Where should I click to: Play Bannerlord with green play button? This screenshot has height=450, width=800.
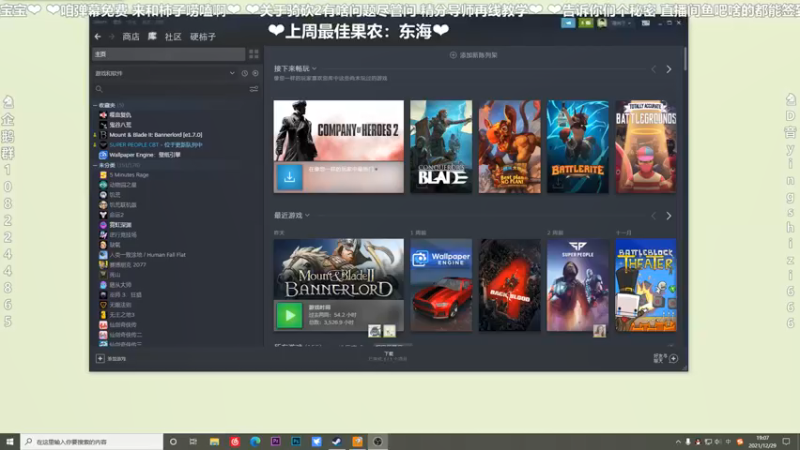click(x=289, y=316)
